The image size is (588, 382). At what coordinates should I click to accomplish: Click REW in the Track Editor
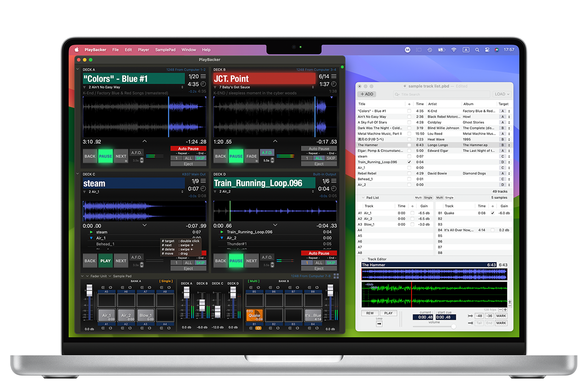pos(370,313)
